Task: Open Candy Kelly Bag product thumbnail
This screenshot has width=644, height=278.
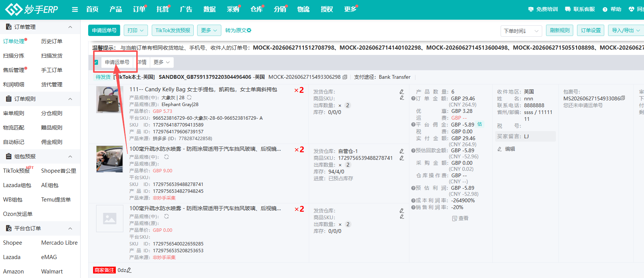Action: point(110,100)
